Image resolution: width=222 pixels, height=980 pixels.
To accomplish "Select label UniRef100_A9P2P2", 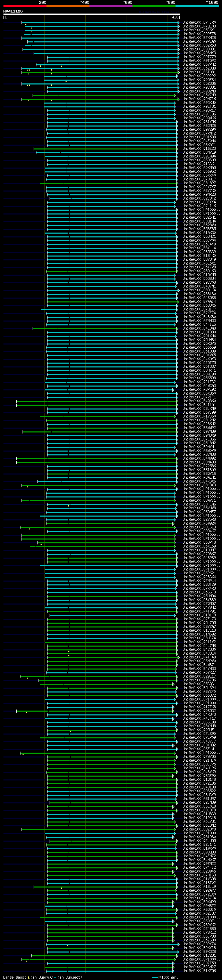I will point(199,76).
